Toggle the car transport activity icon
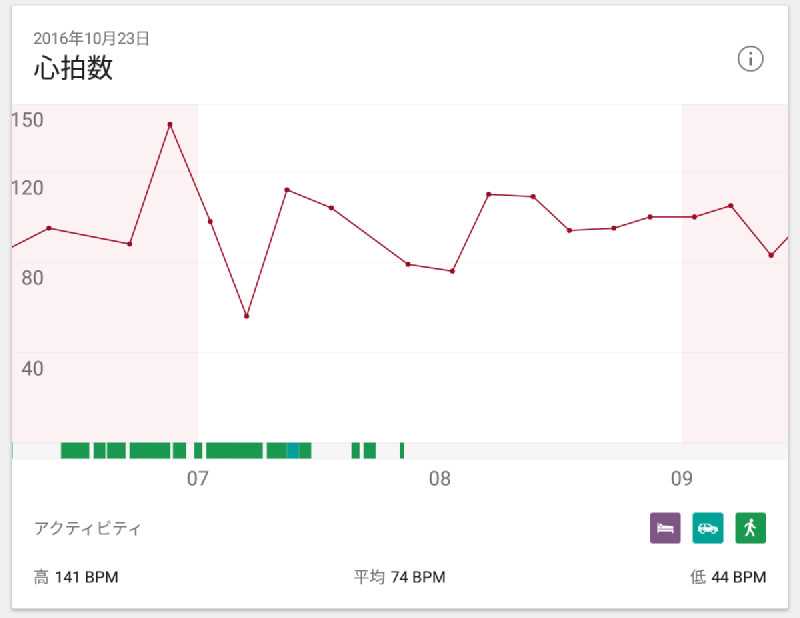The image size is (800, 618). 707,528
